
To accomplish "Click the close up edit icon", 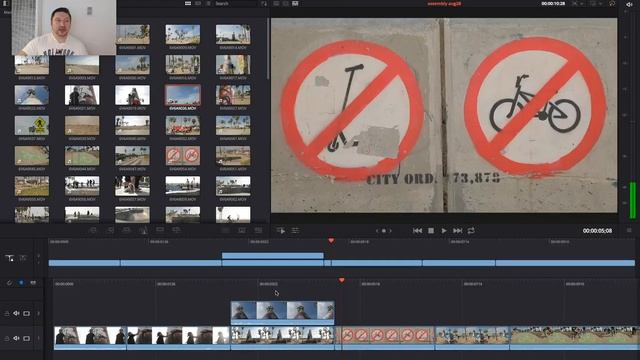I will tap(143, 230).
